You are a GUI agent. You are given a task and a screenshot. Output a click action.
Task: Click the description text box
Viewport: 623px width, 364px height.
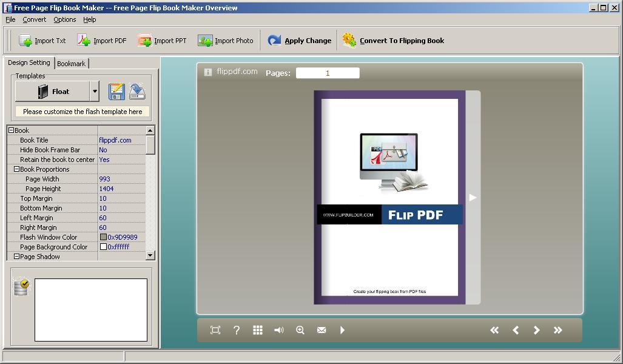(x=91, y=310)
